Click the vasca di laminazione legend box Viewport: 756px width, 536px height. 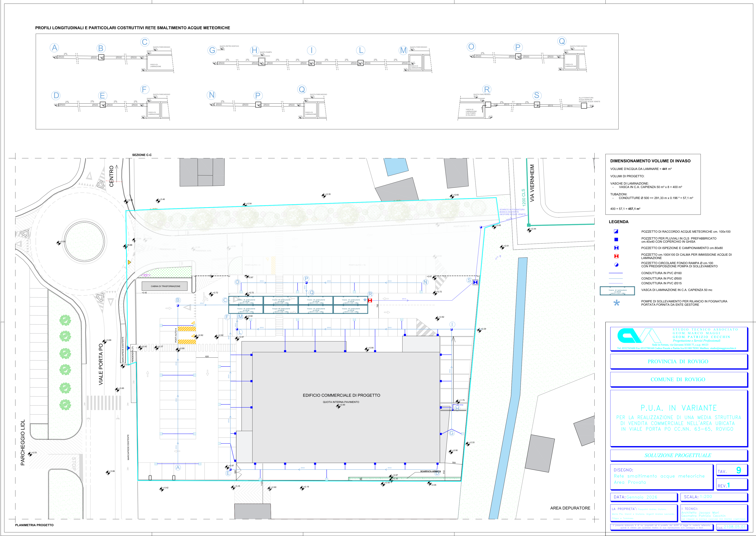pyautogui.click(x=617, y=290)
